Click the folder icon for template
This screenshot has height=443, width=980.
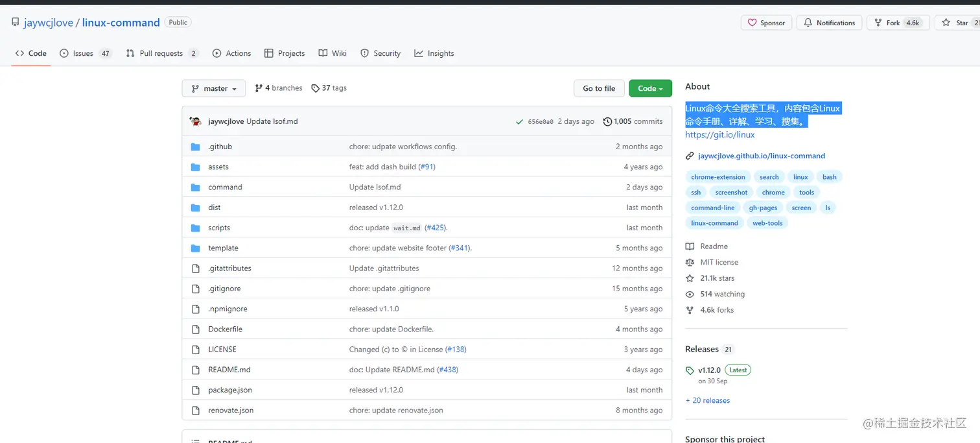pyautogui.click(x=196, y=248)
